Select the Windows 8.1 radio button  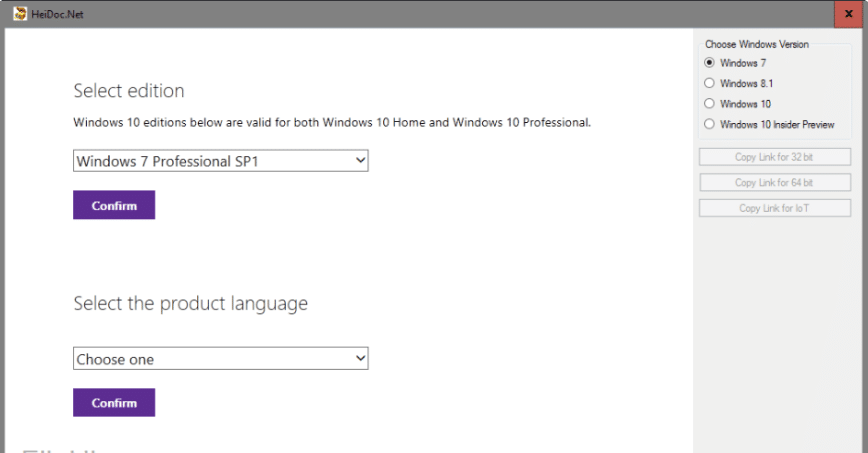[x=709, y=83]
